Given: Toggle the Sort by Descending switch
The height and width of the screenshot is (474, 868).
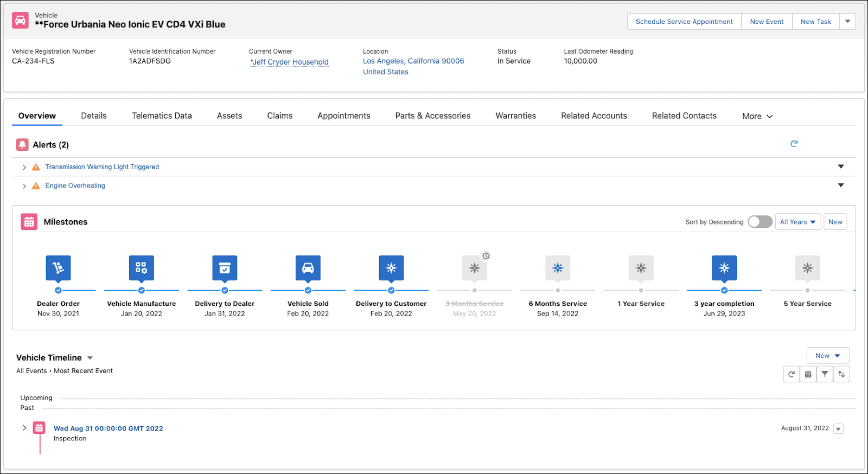Looking at the screenshot, I should [x=760, y=222].
